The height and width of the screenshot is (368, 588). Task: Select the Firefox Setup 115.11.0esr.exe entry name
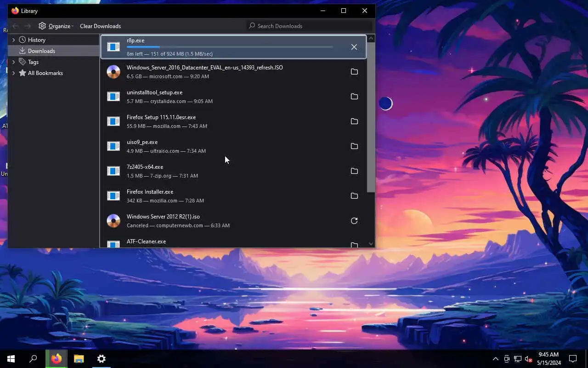pos(161,117)
